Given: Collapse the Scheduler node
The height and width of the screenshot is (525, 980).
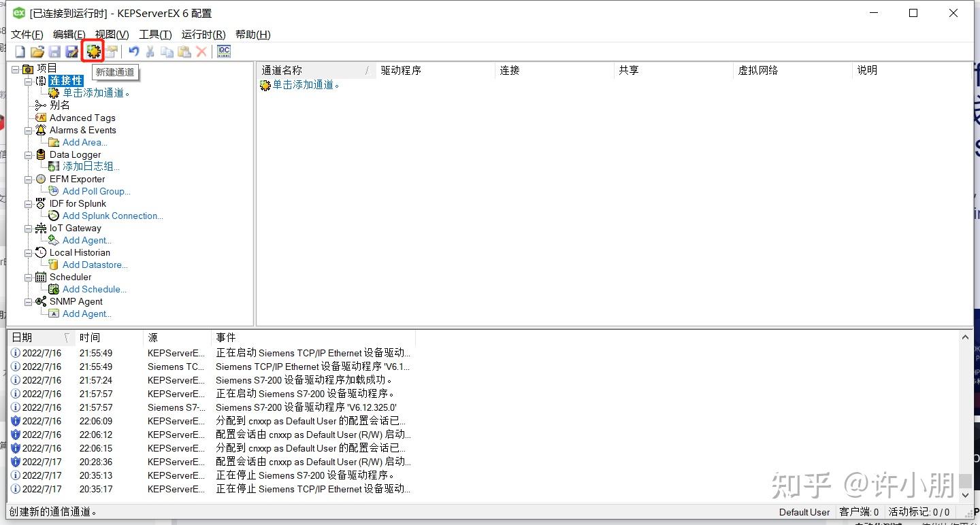Looking at the screenshot, I should pyautogui.click(x=29, y=277).
